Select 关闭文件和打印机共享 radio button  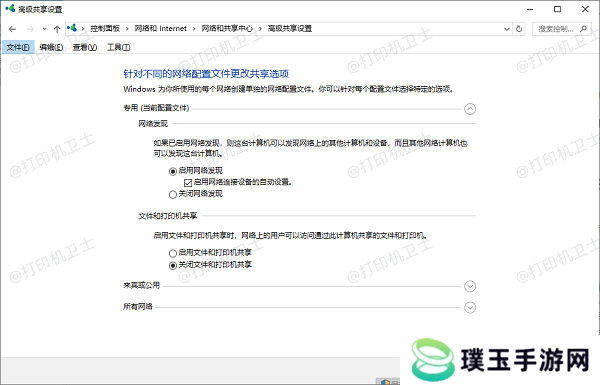173,265
